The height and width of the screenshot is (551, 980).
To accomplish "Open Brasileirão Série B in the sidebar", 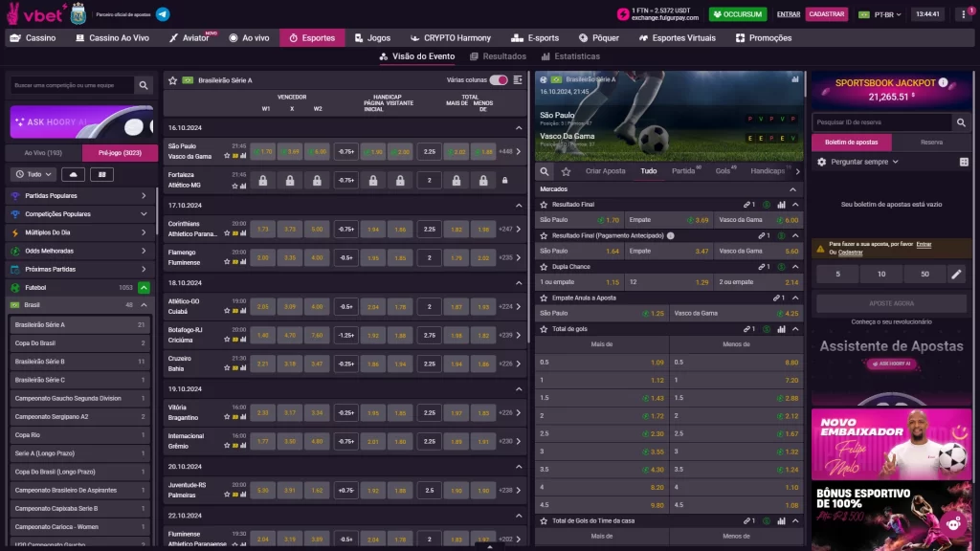I will 79,361.
